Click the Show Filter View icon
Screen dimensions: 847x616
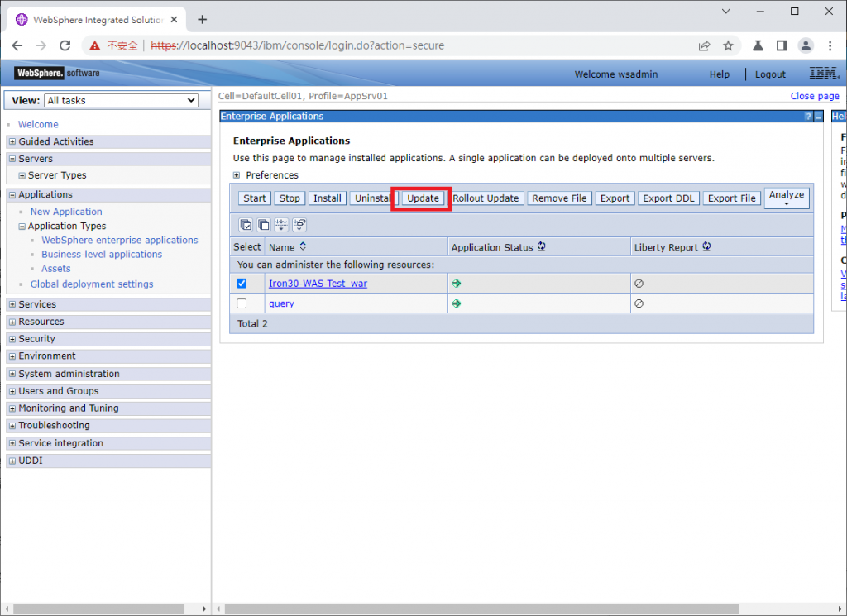coord(281,225)
